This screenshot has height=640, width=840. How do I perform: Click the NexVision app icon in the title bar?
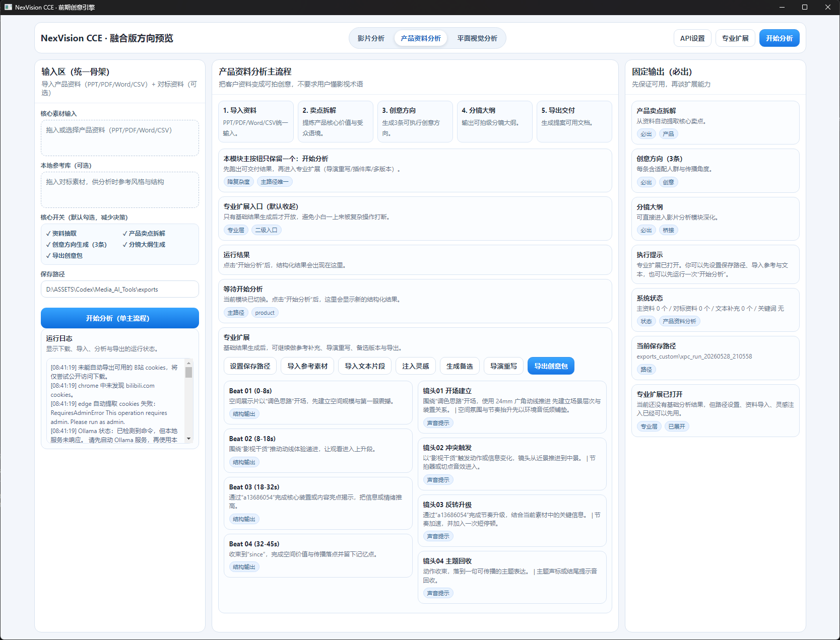point(8,7)
